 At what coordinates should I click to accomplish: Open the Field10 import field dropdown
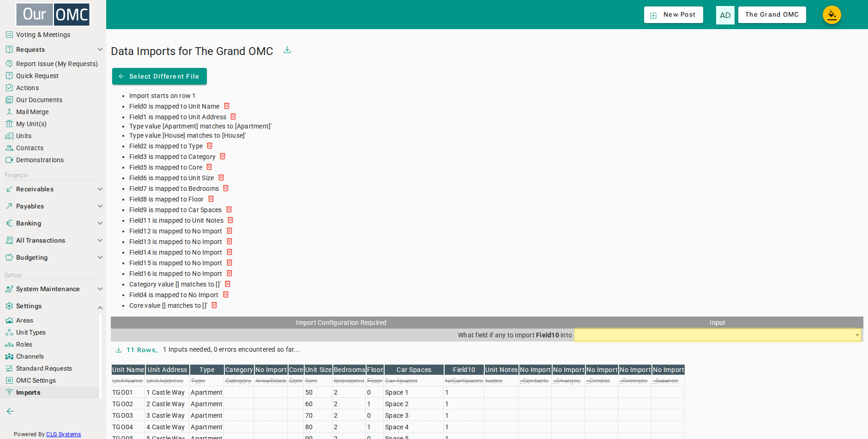click(718, 335)
